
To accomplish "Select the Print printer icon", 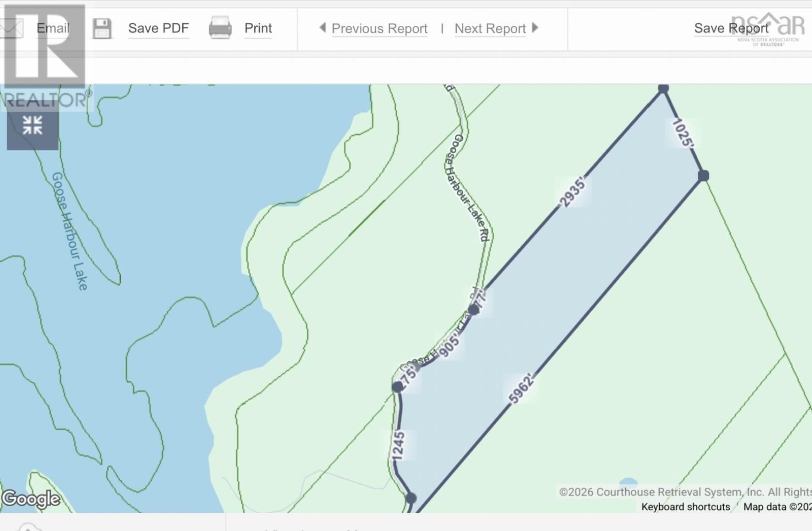I will [x=218, y=28].
